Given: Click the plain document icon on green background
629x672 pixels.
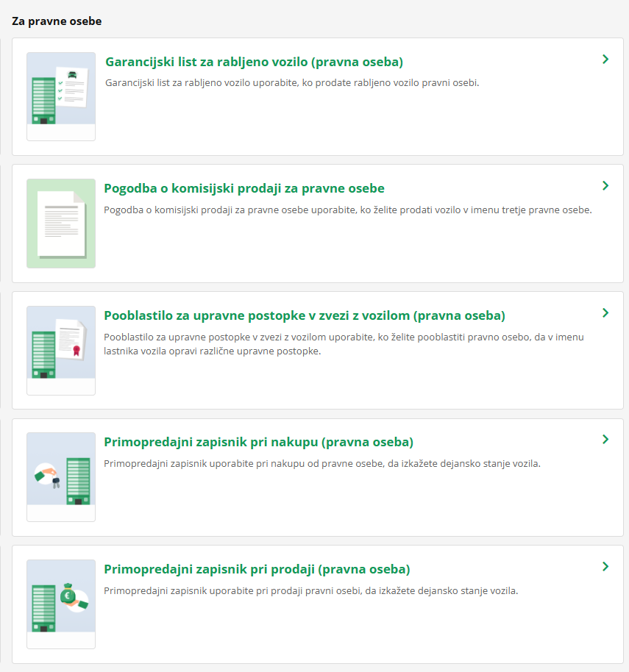Looking at the screenshot, I should coord(61,224).
